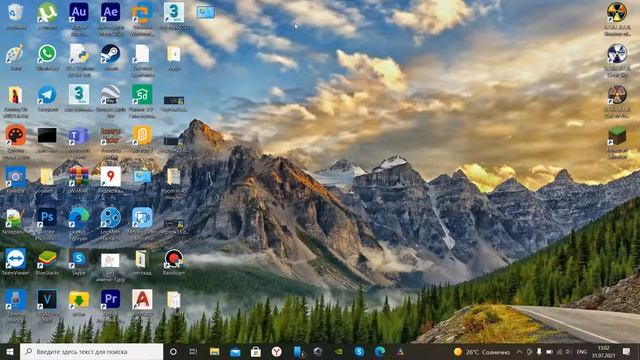
Task: Open Microsoft Edge from the taskbar
Action: point(380,351)
